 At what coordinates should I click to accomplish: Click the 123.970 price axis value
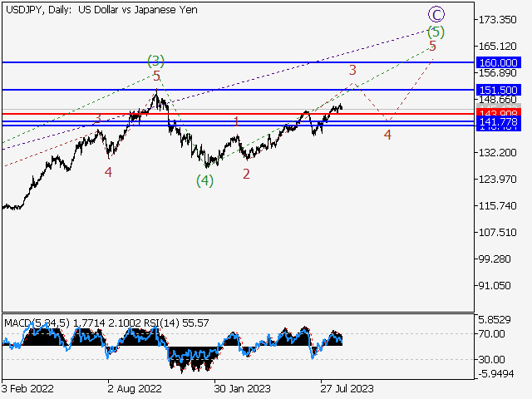coord(497,180)
